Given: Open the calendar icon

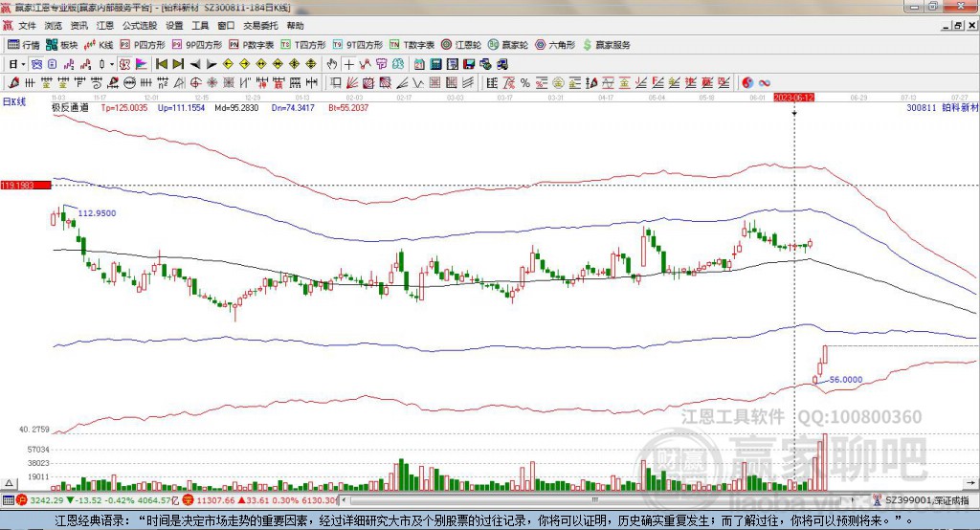Looking at the screenshot, I should [x=419, y=64].
